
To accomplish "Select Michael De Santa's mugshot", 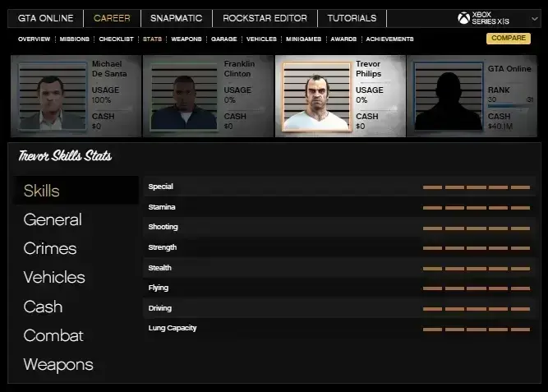I will pos(53,96).
